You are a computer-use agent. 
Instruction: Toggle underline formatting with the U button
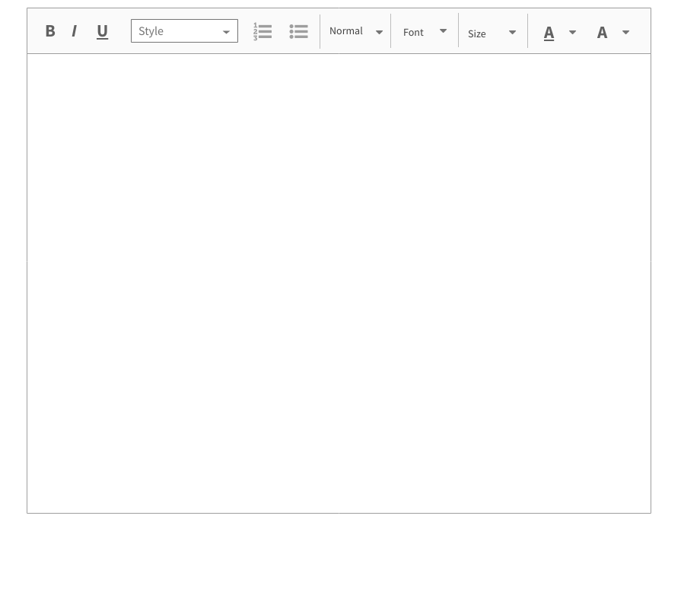102,30
